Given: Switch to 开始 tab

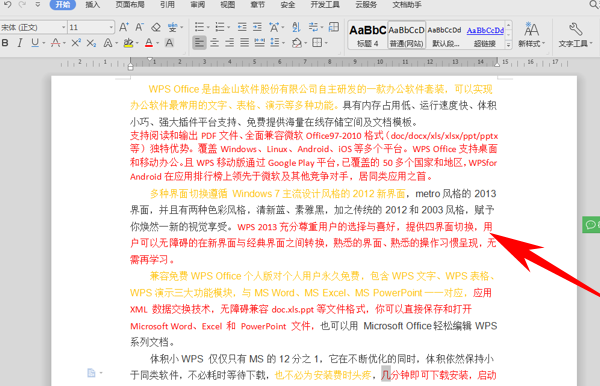Looking at the screenshot, I should pyautogui.click(x=63, y=5).
